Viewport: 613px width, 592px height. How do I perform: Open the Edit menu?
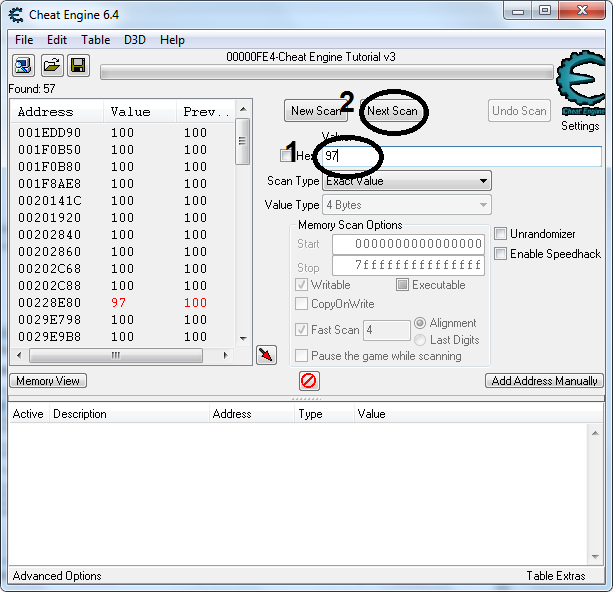click(x=57, y=40)
